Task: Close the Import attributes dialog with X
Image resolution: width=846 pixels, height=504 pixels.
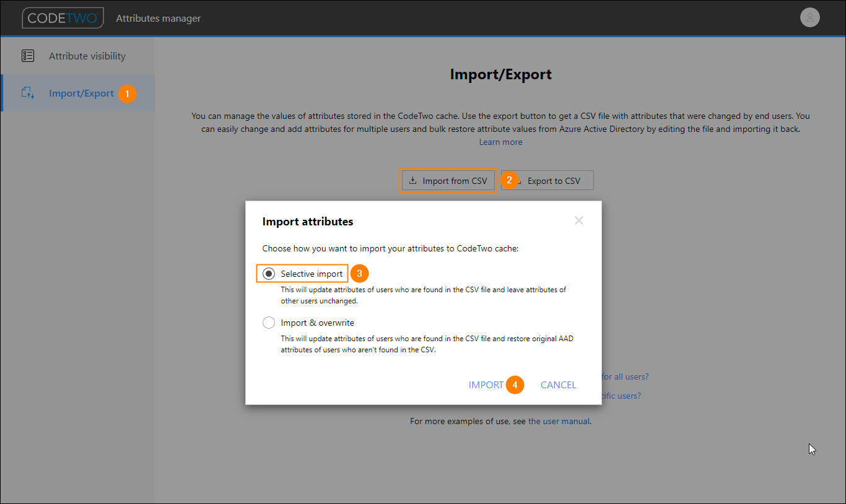Action: [579, 220]
